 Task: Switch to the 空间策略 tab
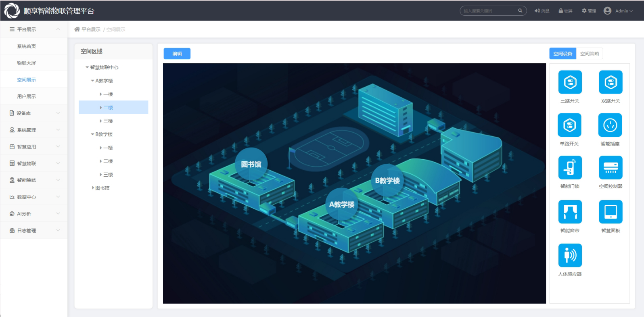tap(589, 54)
